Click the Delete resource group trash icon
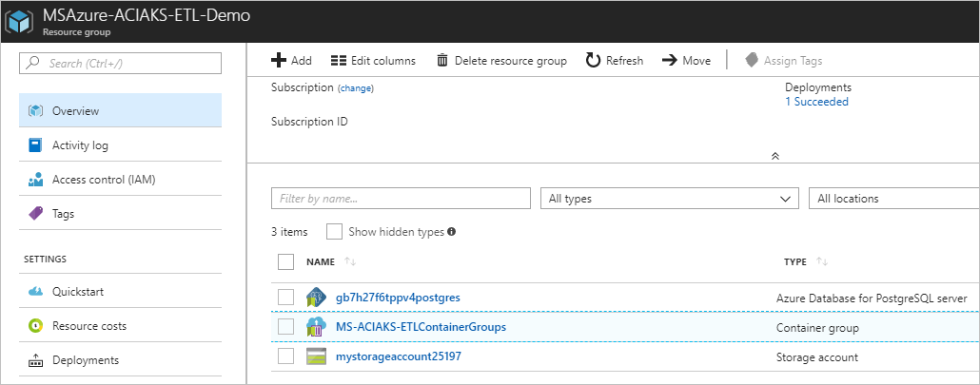This screenshot has height=385, width=980. pyautogui.click(x=442, y=61)
